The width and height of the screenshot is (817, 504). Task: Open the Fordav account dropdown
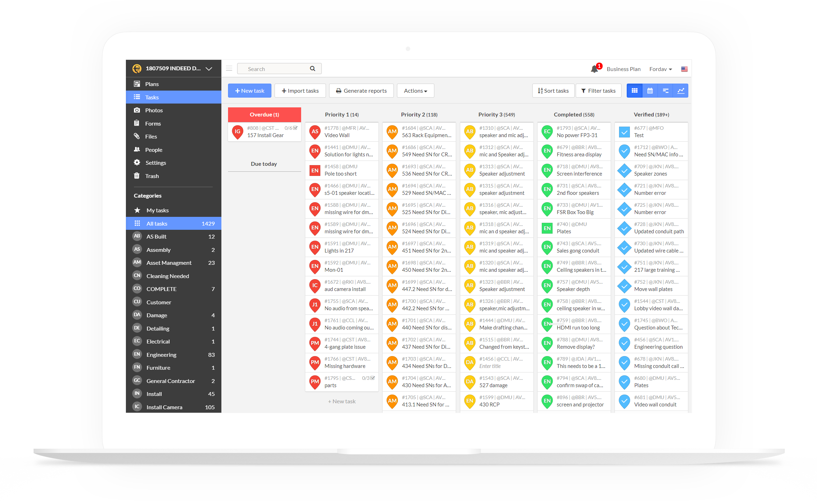660,69
